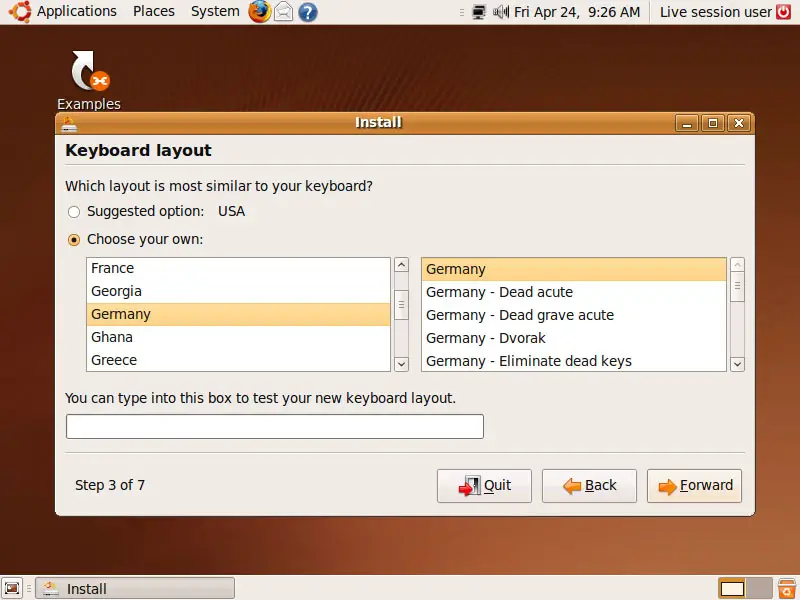Select Ghana in the country list
The width and height of the screenshot is (800, 600).
pyautogui.click(x=238, y=337)
